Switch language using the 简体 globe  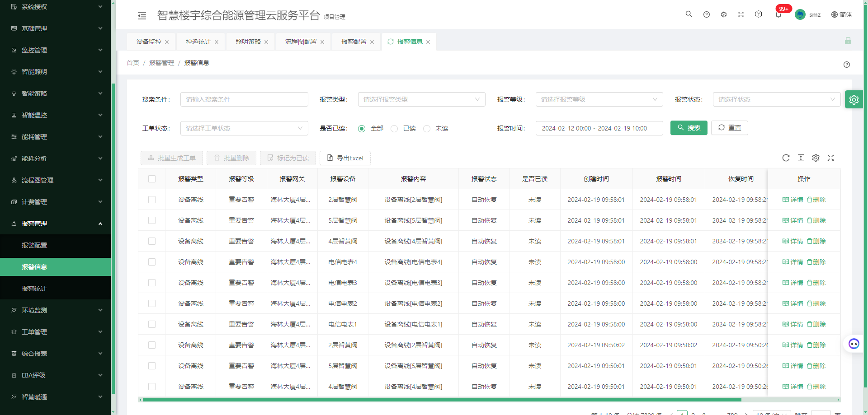click(841, 14)
